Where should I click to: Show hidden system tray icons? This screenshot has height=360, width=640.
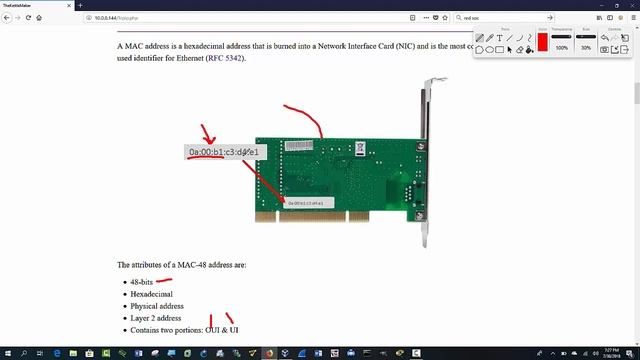pyautogui.click(x=553, y=353)
